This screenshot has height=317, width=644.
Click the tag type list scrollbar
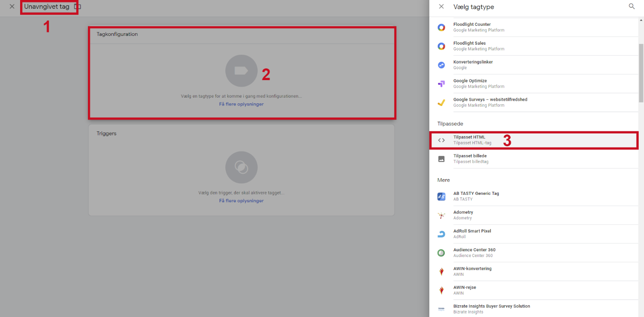(641, 72)
